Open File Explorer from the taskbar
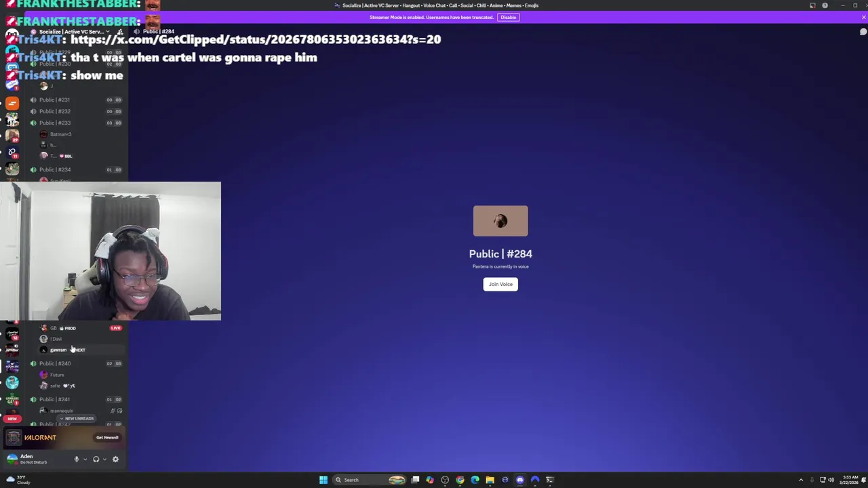The height and width of the screenshot is (488, 868). (490, 480)
